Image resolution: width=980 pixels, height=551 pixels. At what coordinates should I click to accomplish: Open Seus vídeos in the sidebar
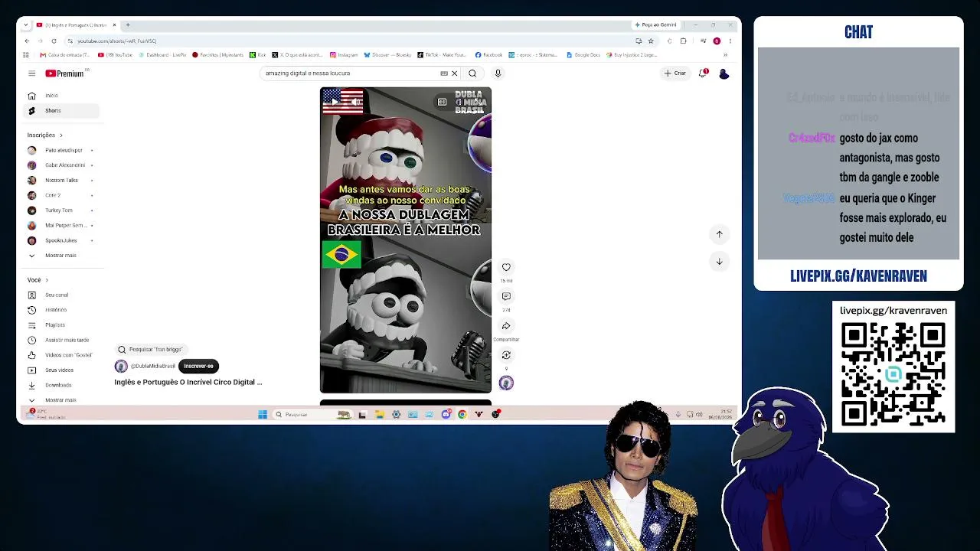click(x=60, y=370)
